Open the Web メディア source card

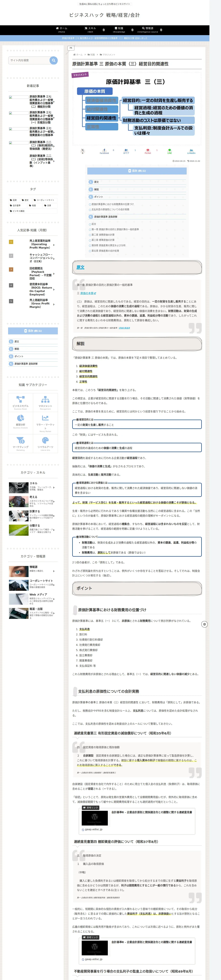tap(33, 599)
